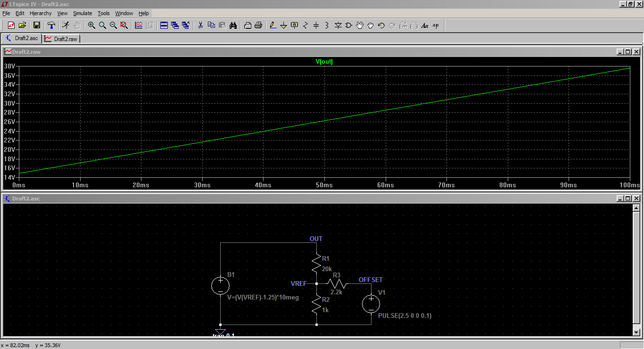Switch to the Draft2.asc tab

point(22,38)
